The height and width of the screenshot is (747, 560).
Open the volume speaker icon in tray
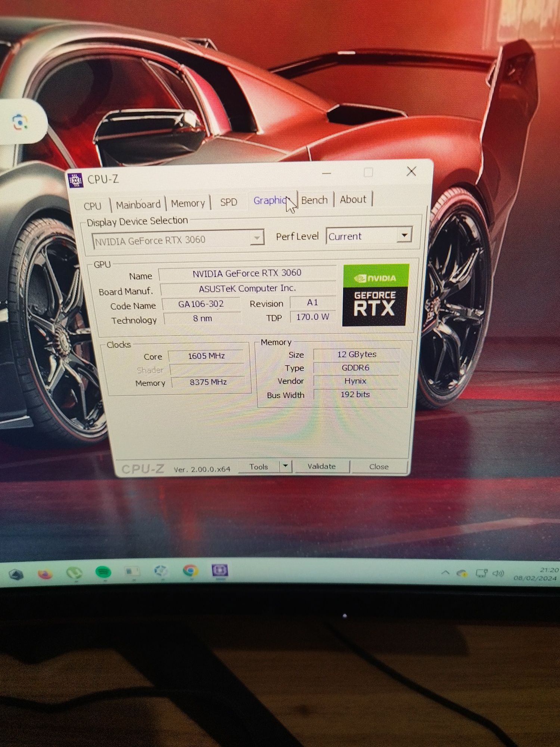[498, 573]
